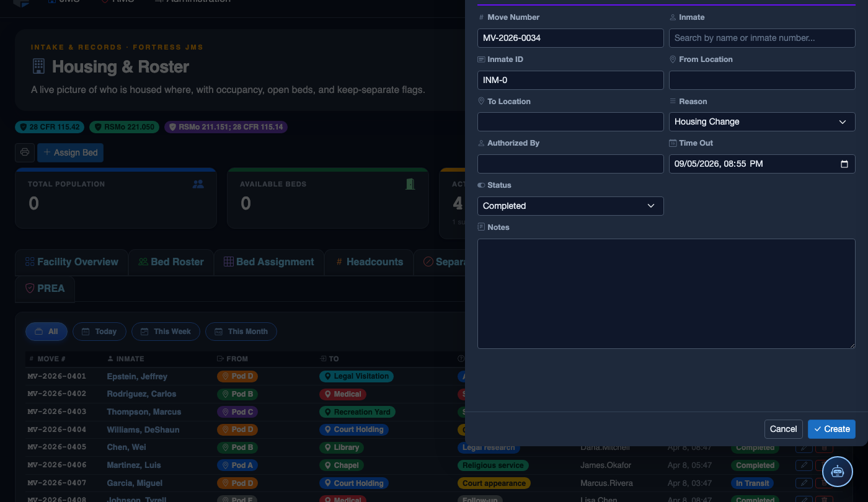Select the All date filter chip
Screen dimensions: 868x502
pyautogui.click(x=46, y=332)
